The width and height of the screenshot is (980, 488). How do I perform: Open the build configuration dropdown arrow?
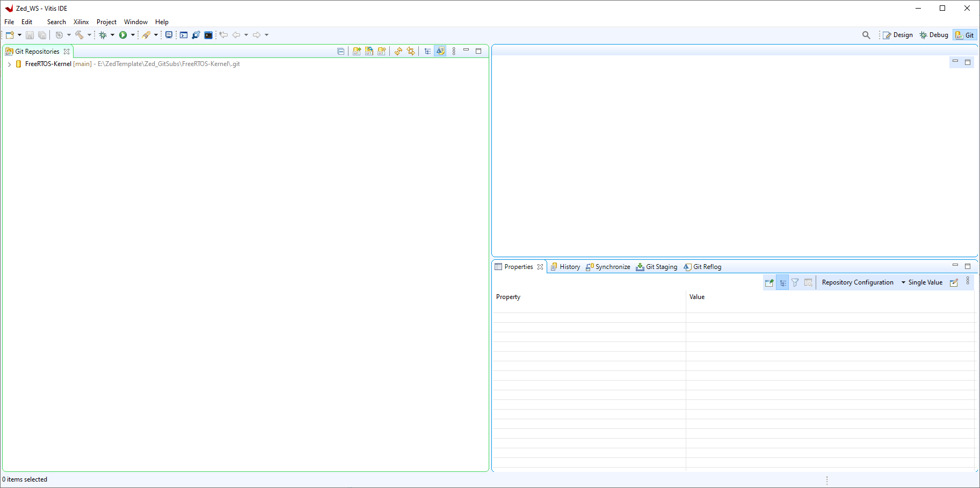point(69,35)
